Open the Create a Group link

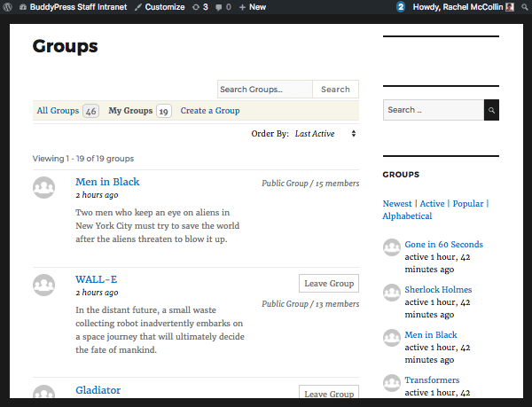pos(210,111)
